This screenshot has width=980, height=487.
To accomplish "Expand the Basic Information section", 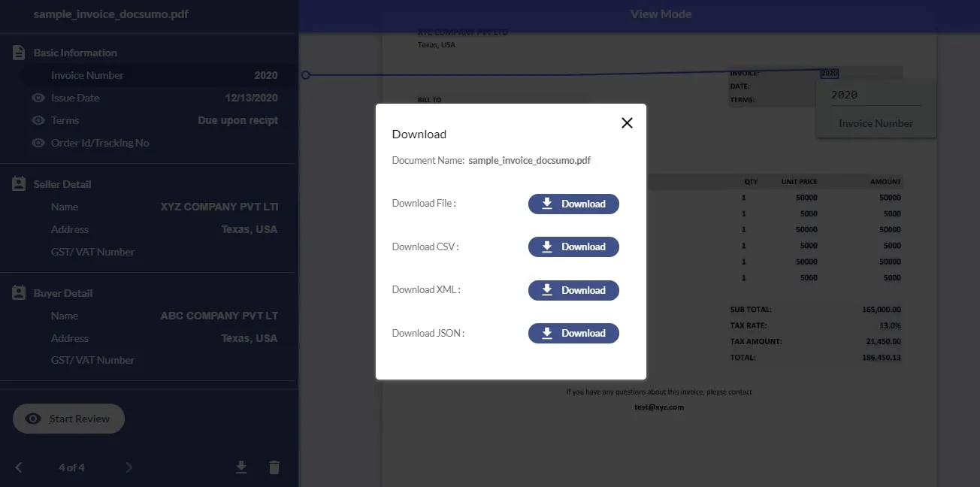I will [75, 52].
